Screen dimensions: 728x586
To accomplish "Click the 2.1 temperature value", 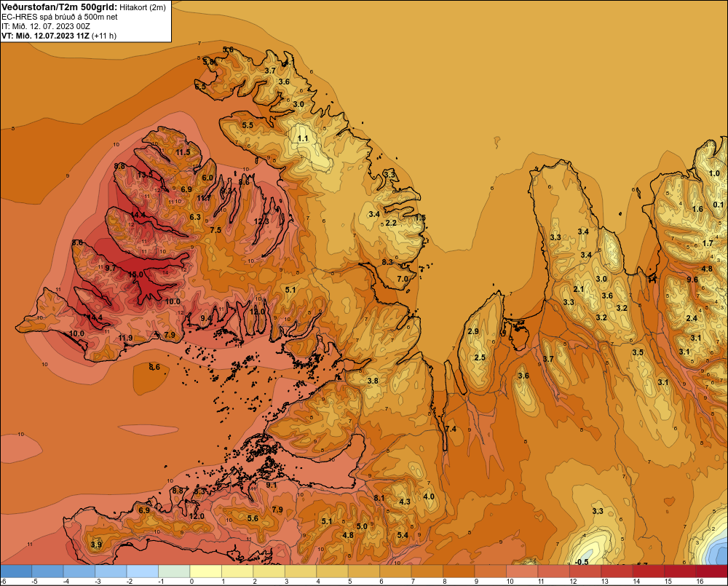I will click(579, 289).
